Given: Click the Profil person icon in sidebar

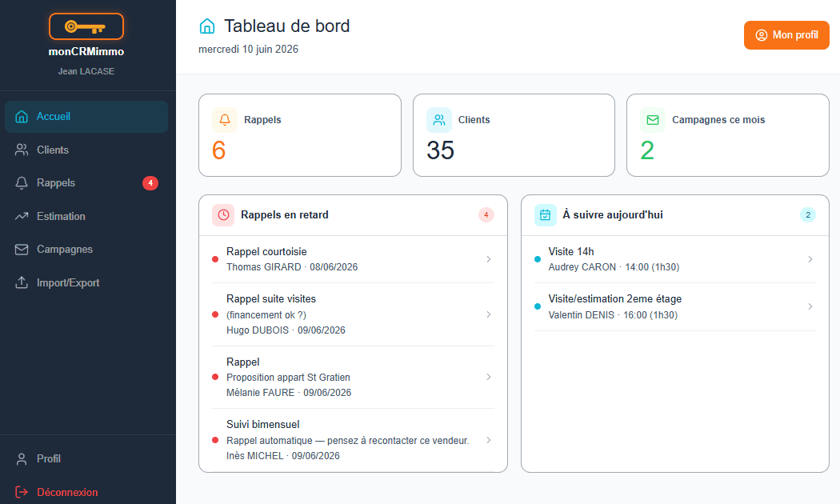Looking at the screenshot, I should pos(22,459).
